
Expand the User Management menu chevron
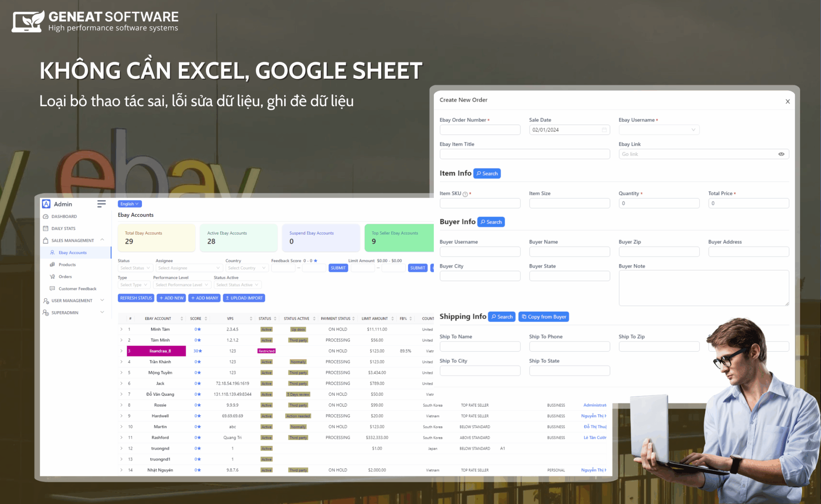click(x=102, y=300)
